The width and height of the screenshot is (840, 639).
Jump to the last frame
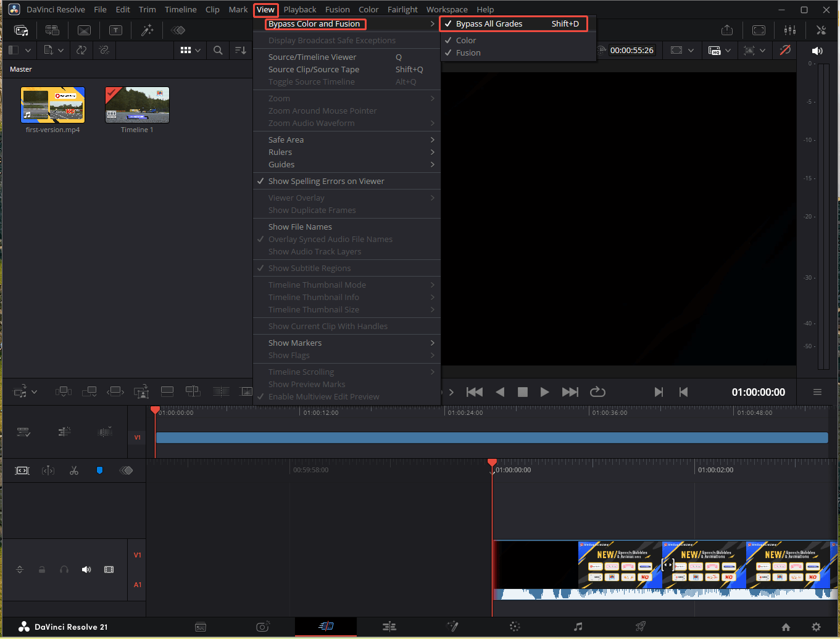[570, 392]
